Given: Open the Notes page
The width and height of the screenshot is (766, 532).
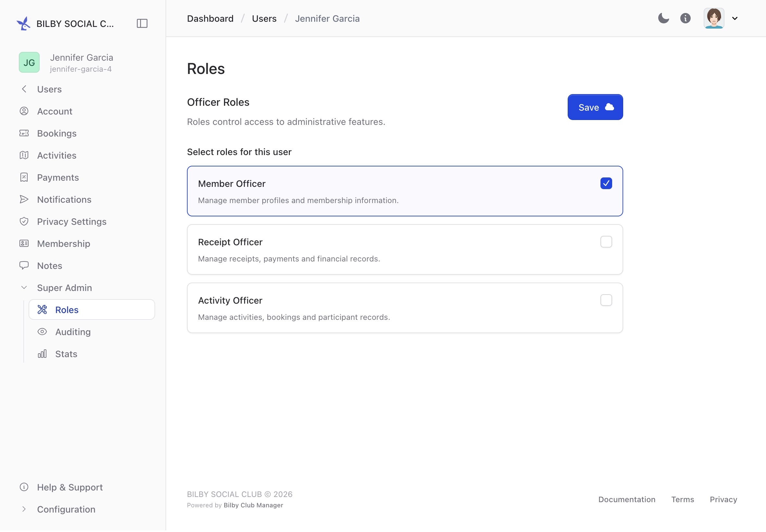Looking at the screenshot, I should point(50,265).
